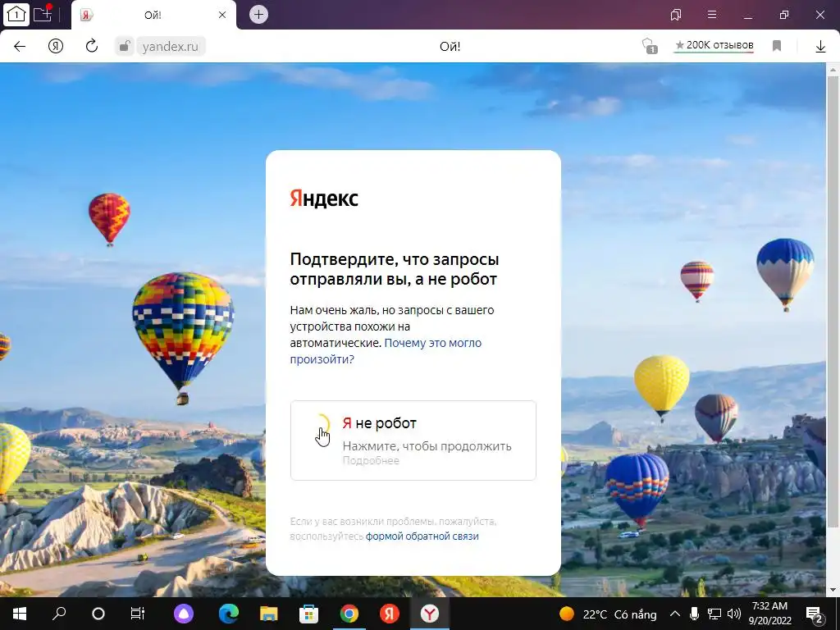The image size is (840, 630).
Task: Switch to Yandex Browser taskbar icon
Action: pyautogui.click(x=430, y=614)
